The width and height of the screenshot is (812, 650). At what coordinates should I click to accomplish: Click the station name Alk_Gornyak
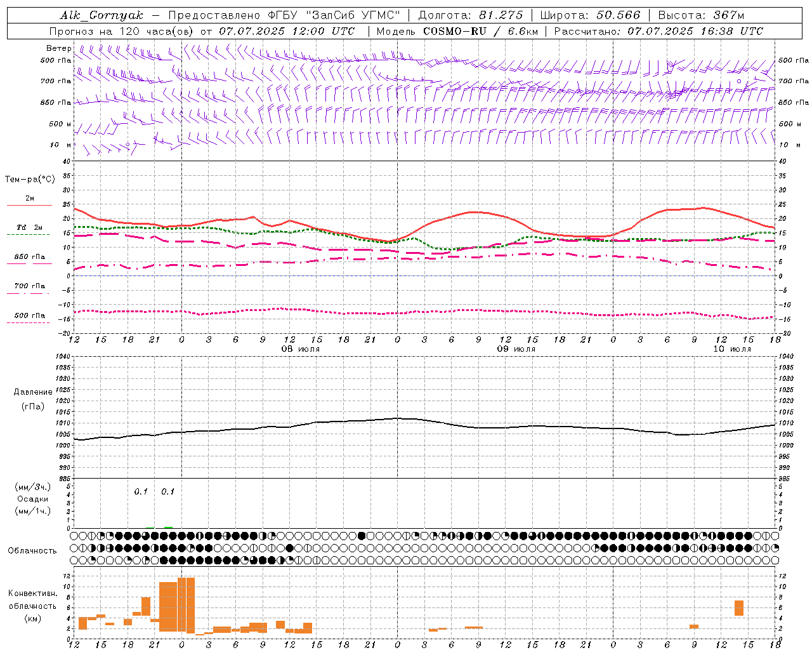pos(102,15)
